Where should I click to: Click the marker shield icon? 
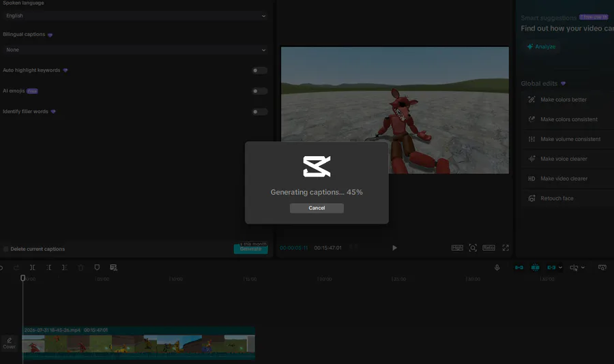tap(97, 268)
